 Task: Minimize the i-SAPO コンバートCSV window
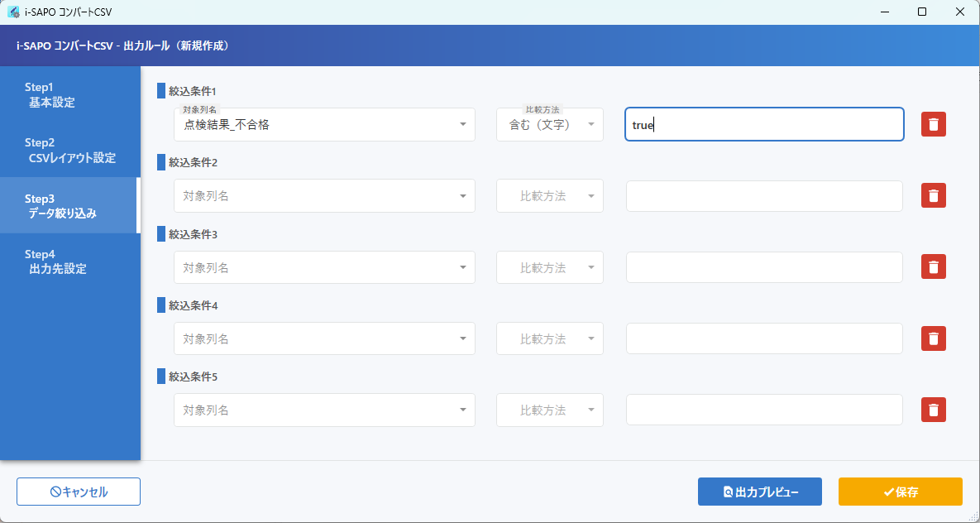tap(884, 12)
